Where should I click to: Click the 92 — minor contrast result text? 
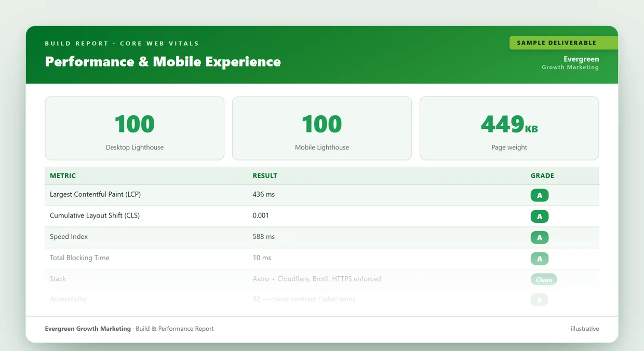point(304,299)
